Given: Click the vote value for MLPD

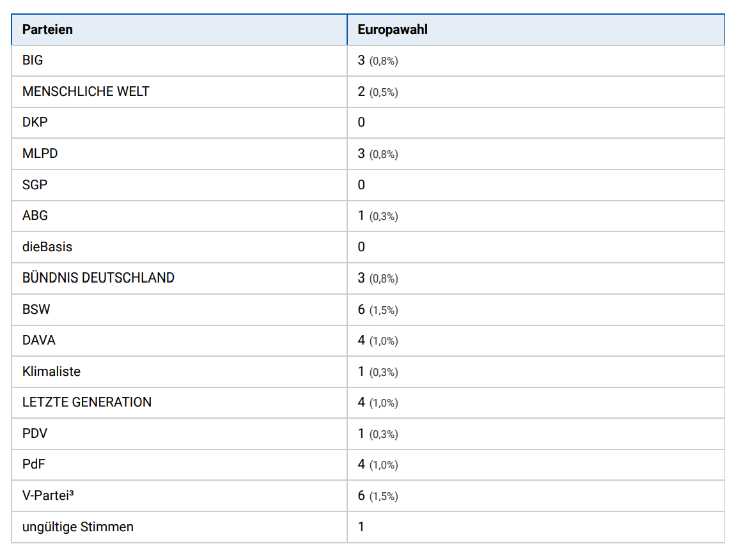Looking at the screenshot, I should pos(378,153).
